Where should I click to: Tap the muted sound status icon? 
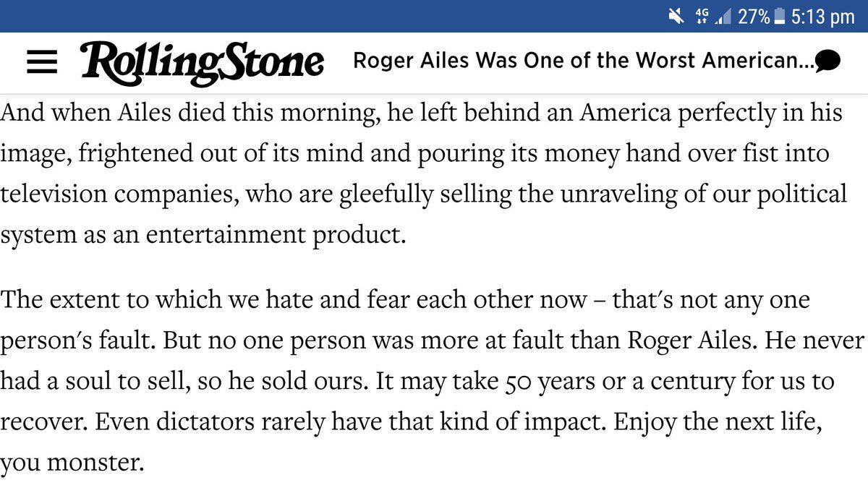pyautogui.click(x=676, y=16)
